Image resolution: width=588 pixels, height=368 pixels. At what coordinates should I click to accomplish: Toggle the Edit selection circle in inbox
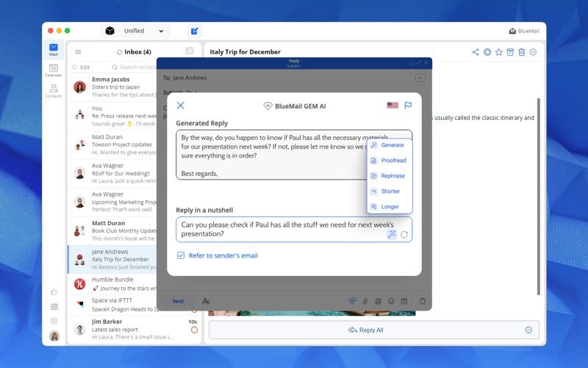(x=75, y=67)
